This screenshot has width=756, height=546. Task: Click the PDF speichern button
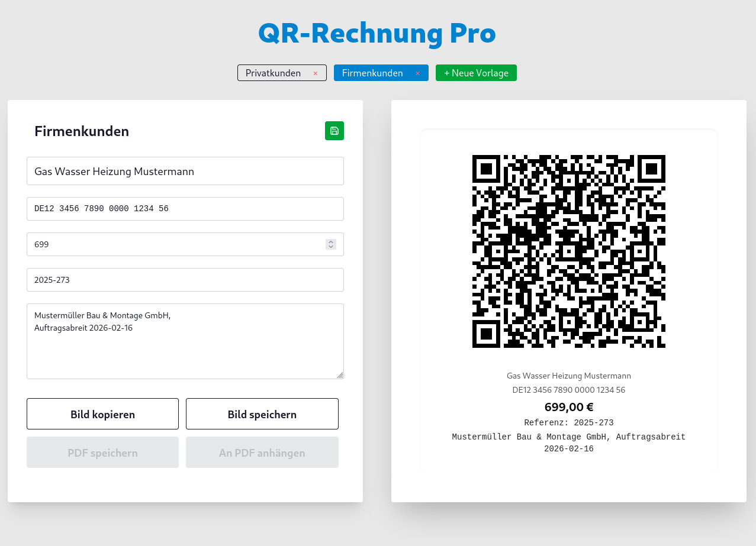coord(102,453)
